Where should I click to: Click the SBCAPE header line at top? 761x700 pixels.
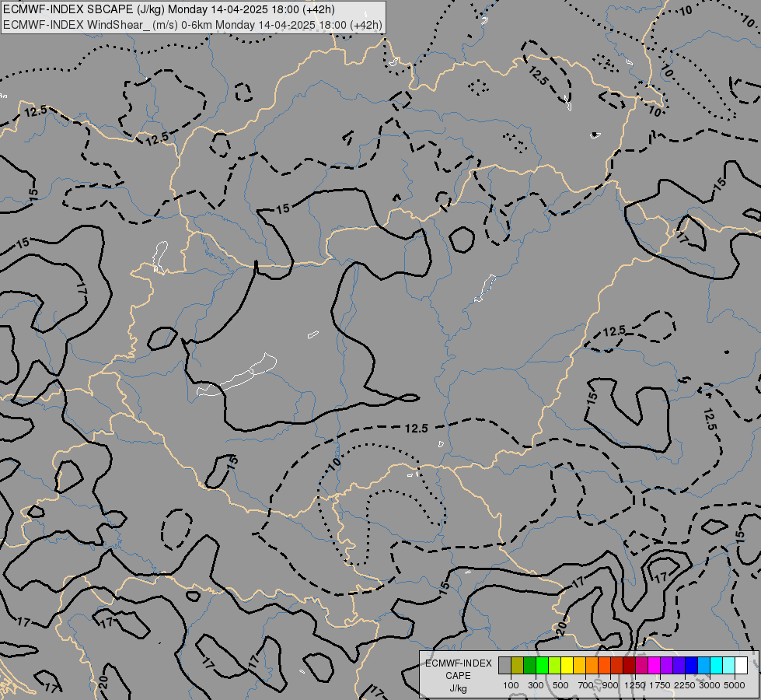pyautogui.click(x=169, y=9)
